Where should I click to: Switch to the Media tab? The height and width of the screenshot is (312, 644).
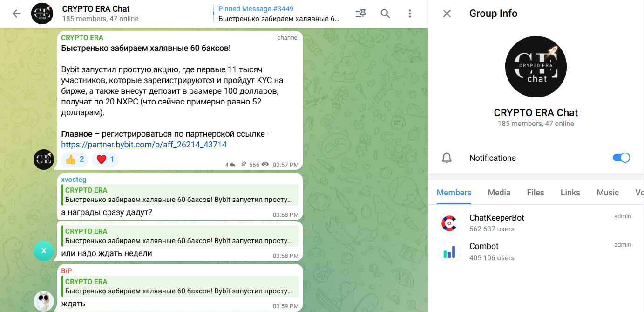pos(499,193)
